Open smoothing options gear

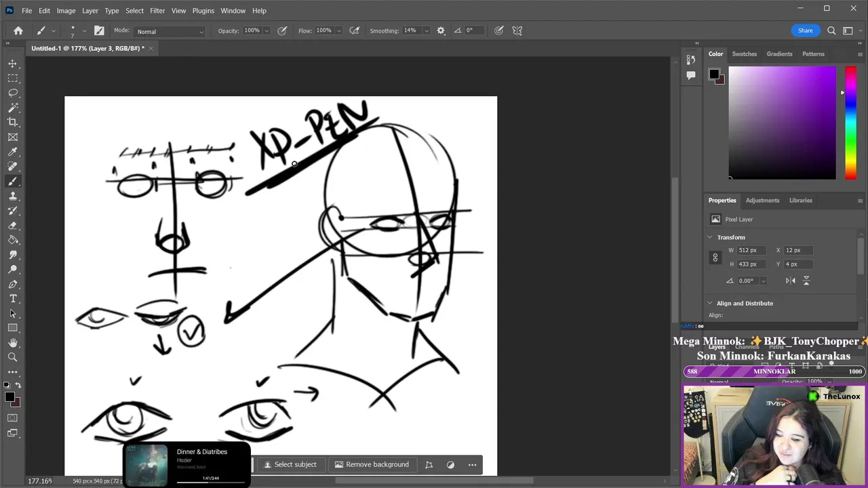tap(441, 30)
